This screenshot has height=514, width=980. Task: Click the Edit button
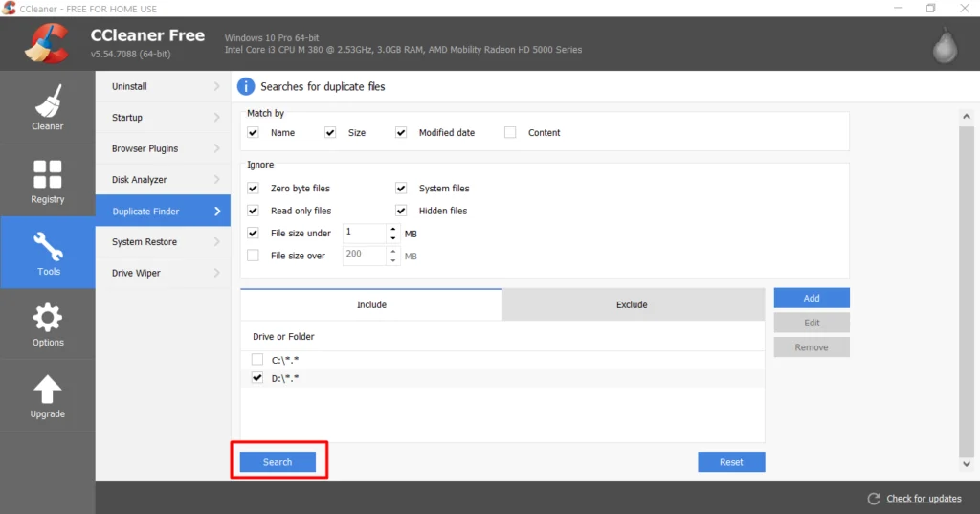(x=812, y=323)
